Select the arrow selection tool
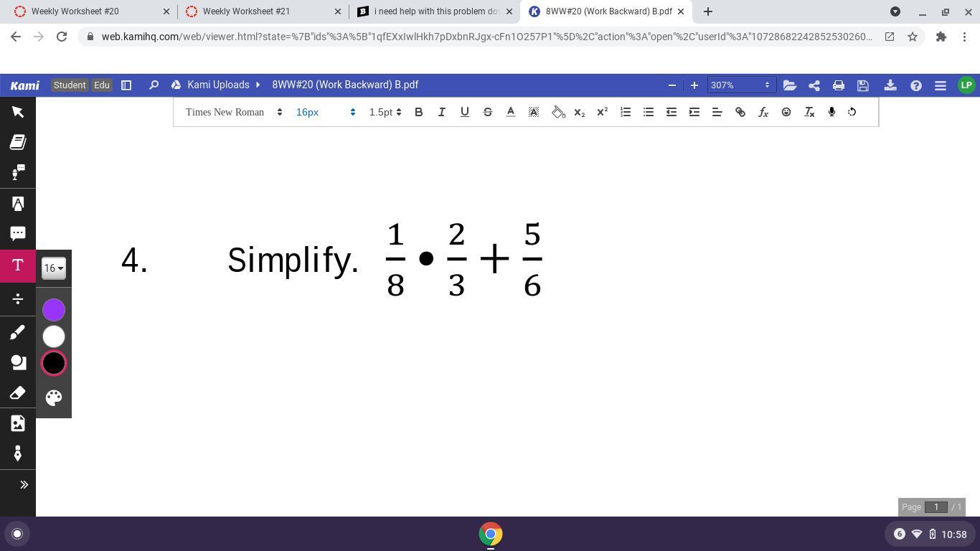Image resolution: width=980 pixels, height=551 pixels. coord(18,112)
